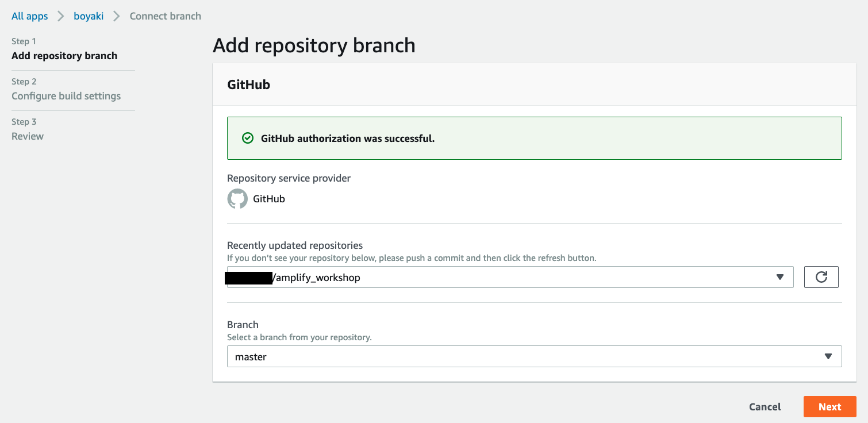This screenshot has width=868, height=423.
Task: Click the Add repository branch page heading
Action: click(x=314, y=45)
